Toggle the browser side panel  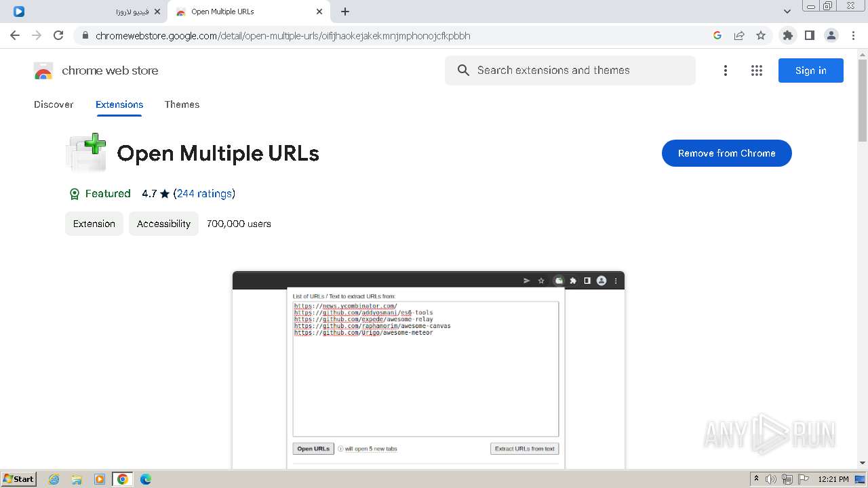click(x=810, y=35)
